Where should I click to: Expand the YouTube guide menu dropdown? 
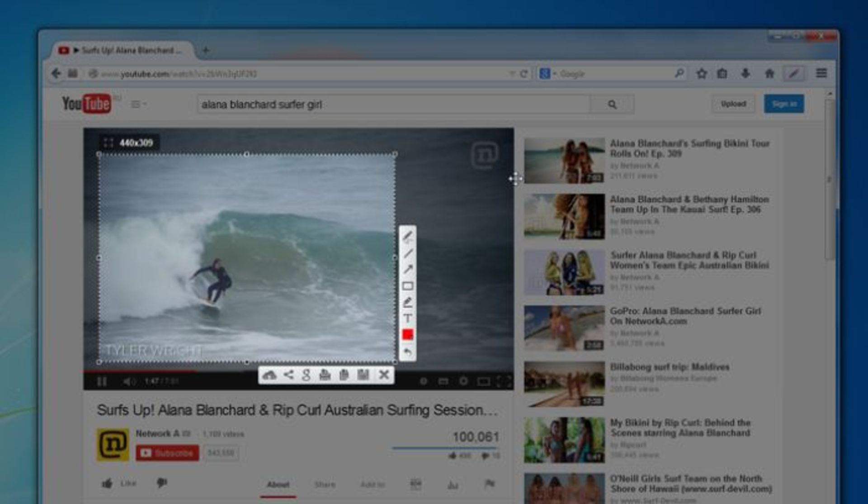click(138, 104)
